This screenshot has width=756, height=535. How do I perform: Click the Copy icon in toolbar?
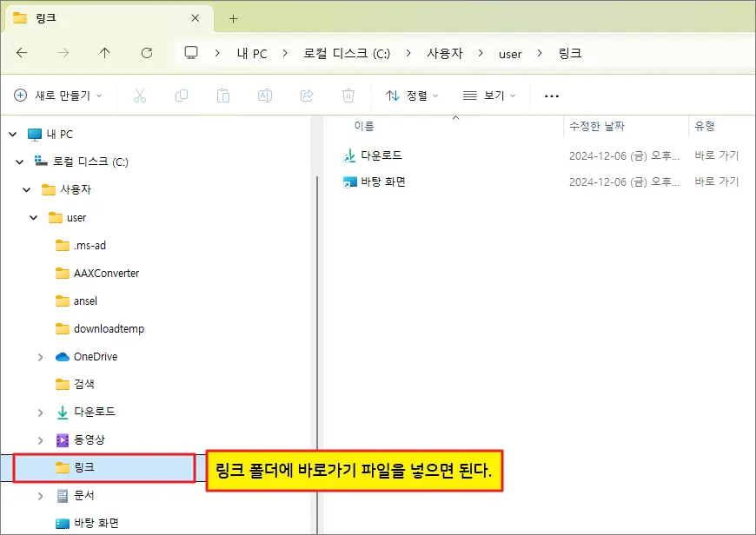pos(182,96)
